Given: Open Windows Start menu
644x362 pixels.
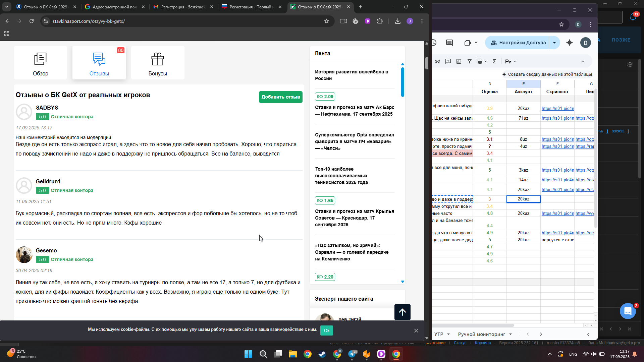Looking at the screenshot, I should 248,354.
